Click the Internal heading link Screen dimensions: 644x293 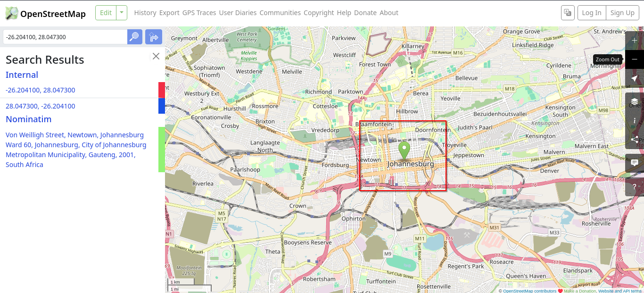tap(22, 75)
